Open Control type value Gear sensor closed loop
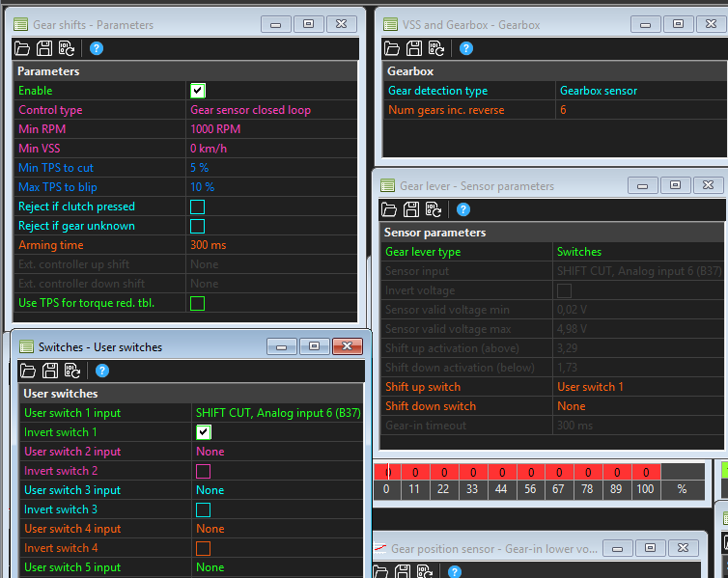This screenshot has height=578, width=728. tap(271, 110)
